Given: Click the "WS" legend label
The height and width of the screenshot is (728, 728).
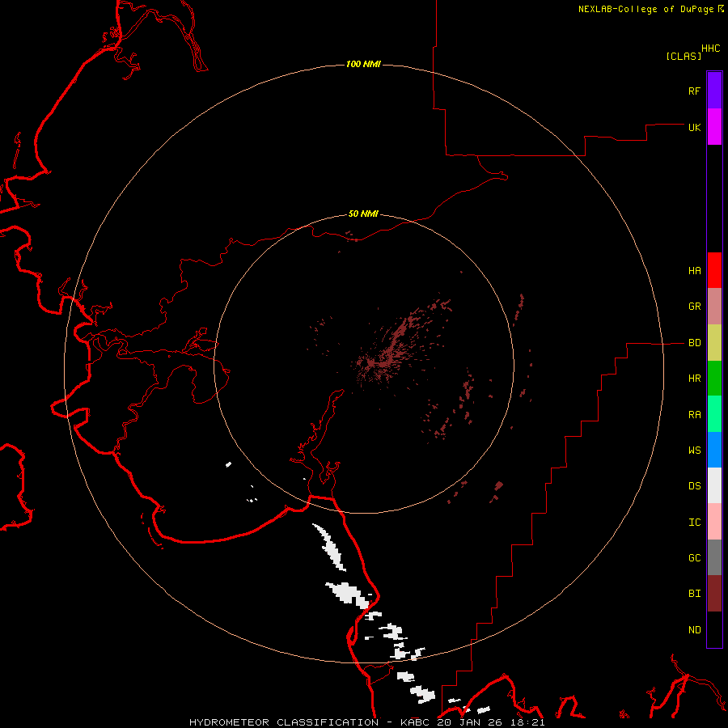Looking at the screenshot, I should 694,450.
